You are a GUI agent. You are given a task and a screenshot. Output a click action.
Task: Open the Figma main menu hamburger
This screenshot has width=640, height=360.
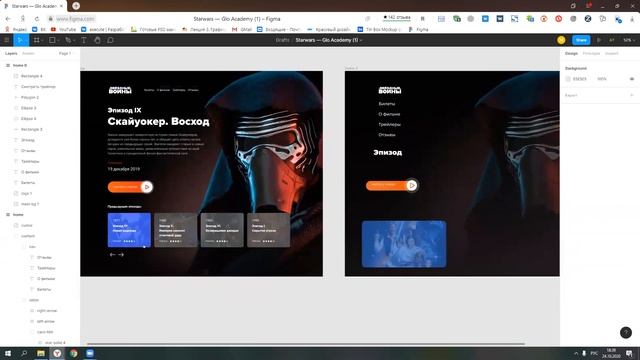7,40
